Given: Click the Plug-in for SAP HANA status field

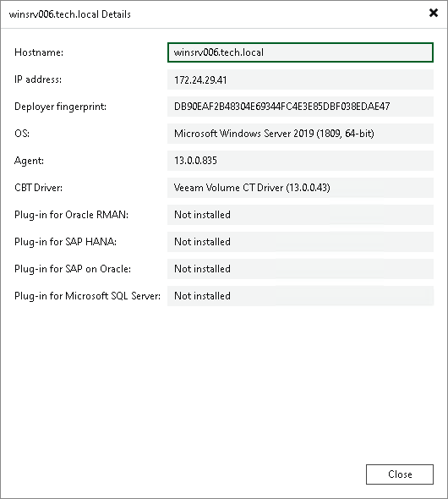Looking at the screenshot, I should click(300, 242).
